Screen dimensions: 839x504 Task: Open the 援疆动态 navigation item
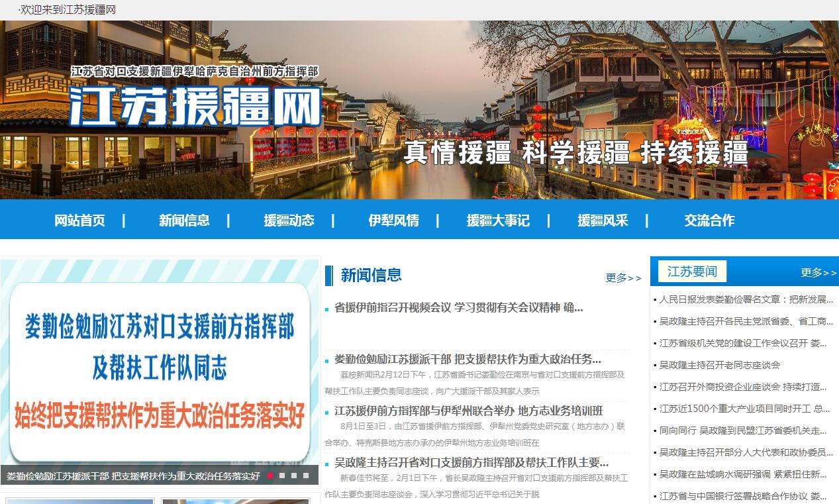(x=289, y=221)
